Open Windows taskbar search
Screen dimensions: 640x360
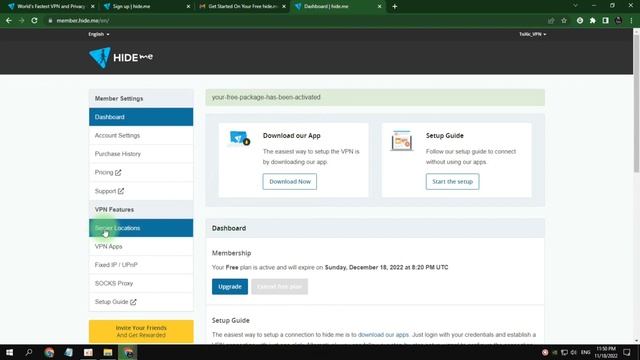[x=29, y=352]
